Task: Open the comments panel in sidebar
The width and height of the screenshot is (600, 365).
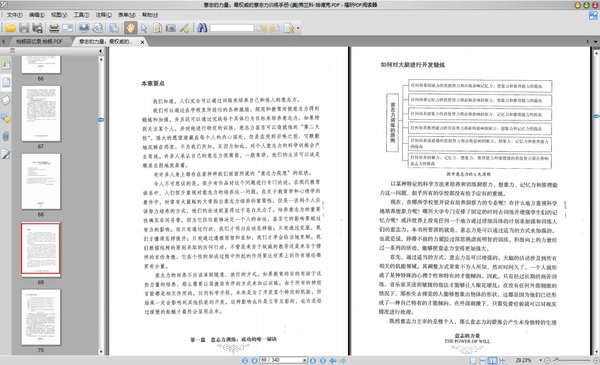Action: tap(6, 119)
